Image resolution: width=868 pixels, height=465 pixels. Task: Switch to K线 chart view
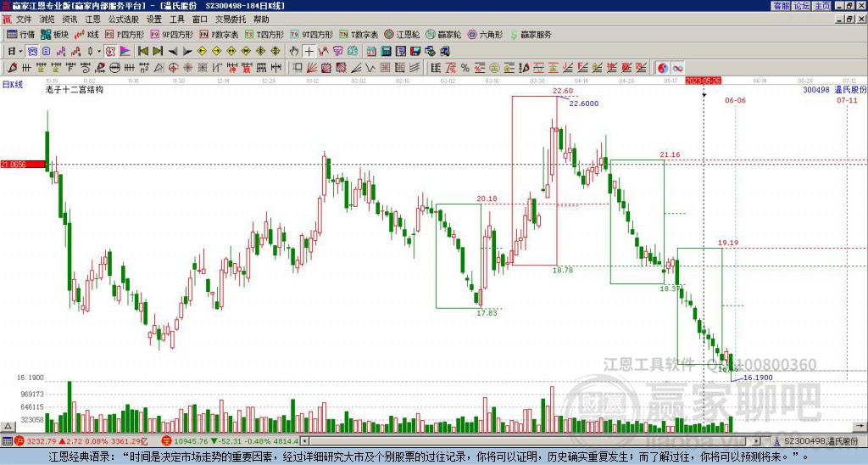86,34
